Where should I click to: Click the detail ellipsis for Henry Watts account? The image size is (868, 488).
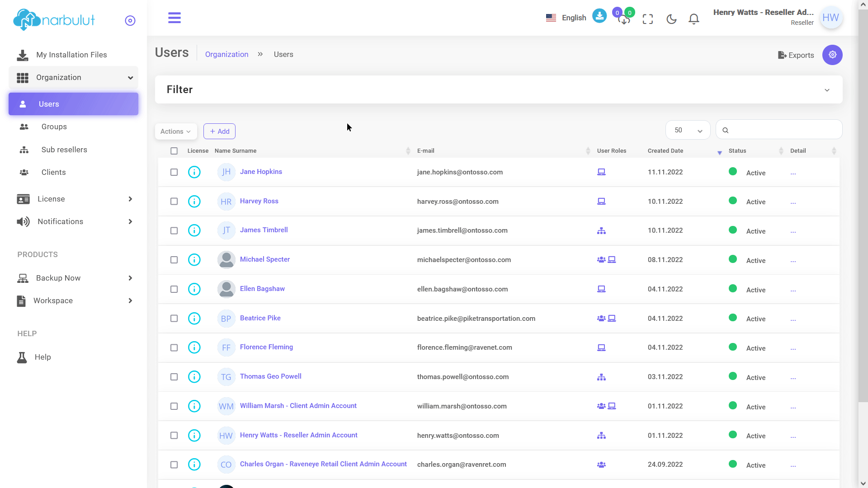click(793, 436)
